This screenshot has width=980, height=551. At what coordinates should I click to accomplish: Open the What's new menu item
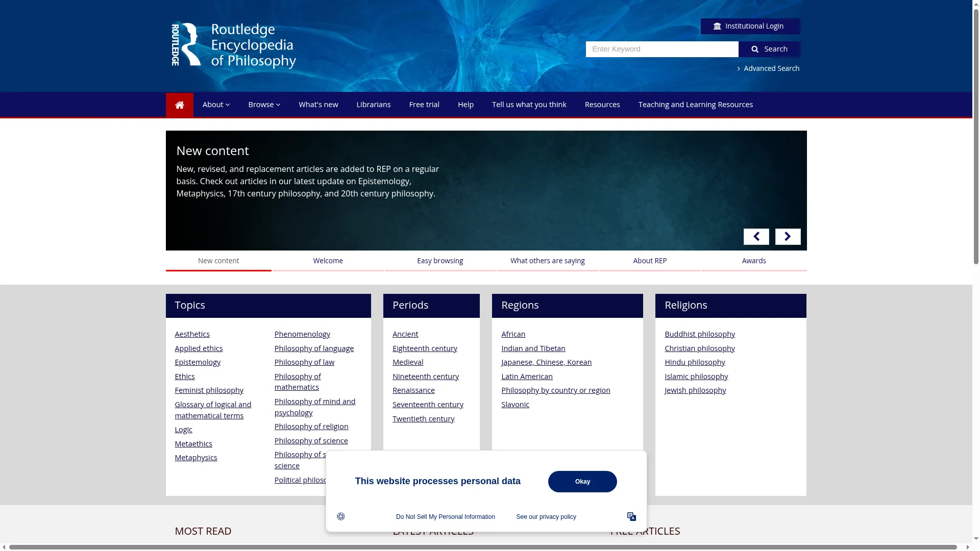click(318, 105)
